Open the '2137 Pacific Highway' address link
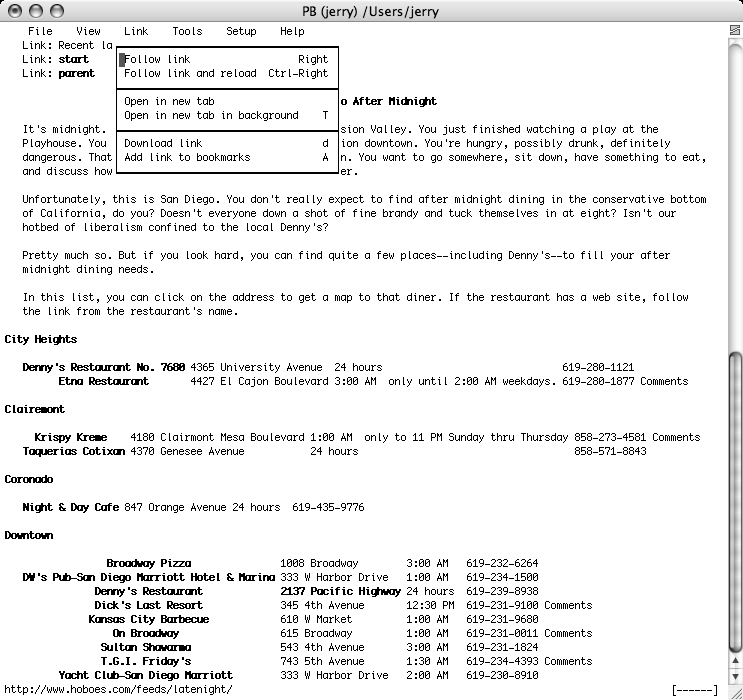This screenshot has height=700, width=743. point(339,591)
